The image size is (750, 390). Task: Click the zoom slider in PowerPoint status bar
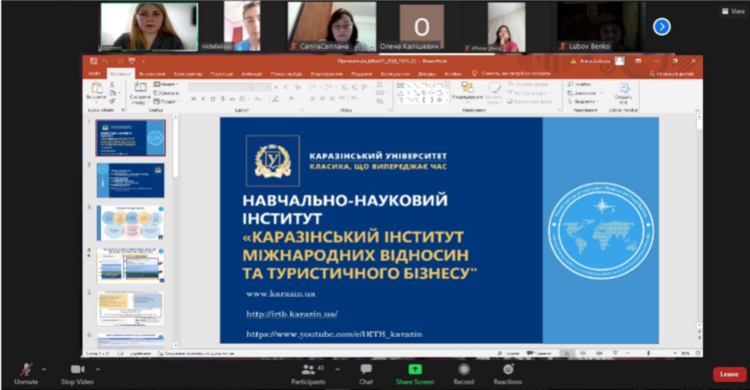[648, 353]
